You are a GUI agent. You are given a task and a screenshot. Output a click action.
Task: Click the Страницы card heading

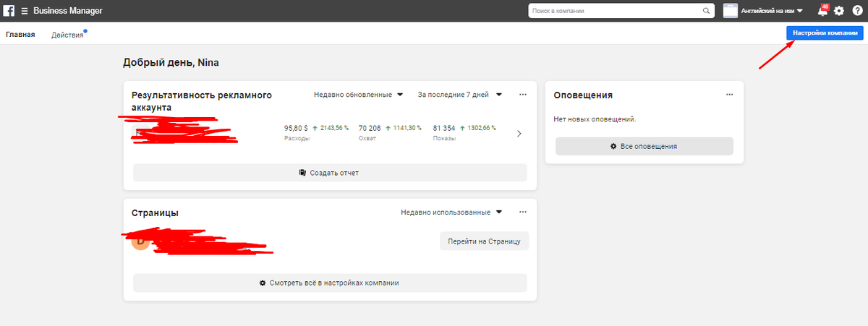tap(155, 213)
